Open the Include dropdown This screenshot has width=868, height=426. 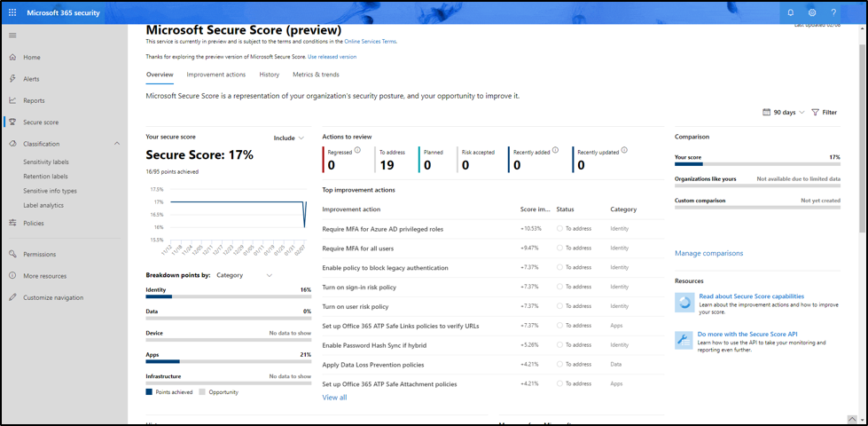[x=289, y=138]
